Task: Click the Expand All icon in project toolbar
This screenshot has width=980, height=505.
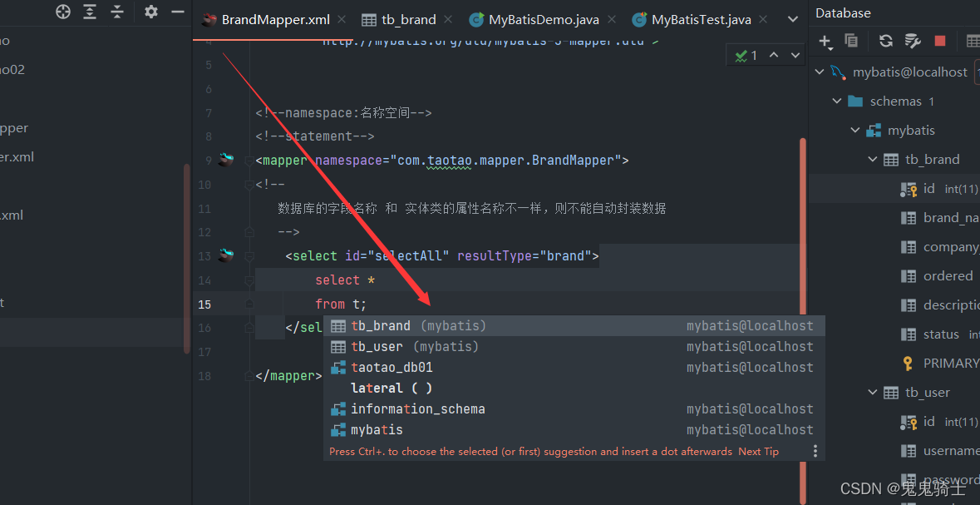Action: [x=90, y=12]
